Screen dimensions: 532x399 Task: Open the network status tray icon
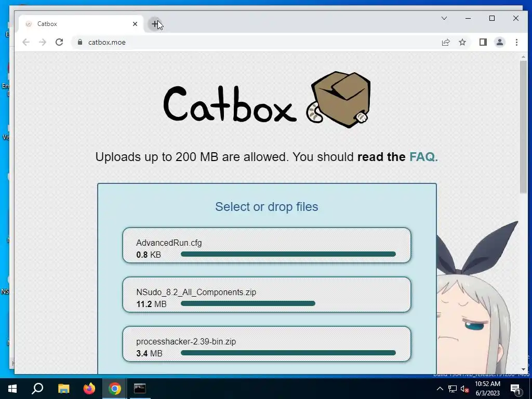click(453, 389)
